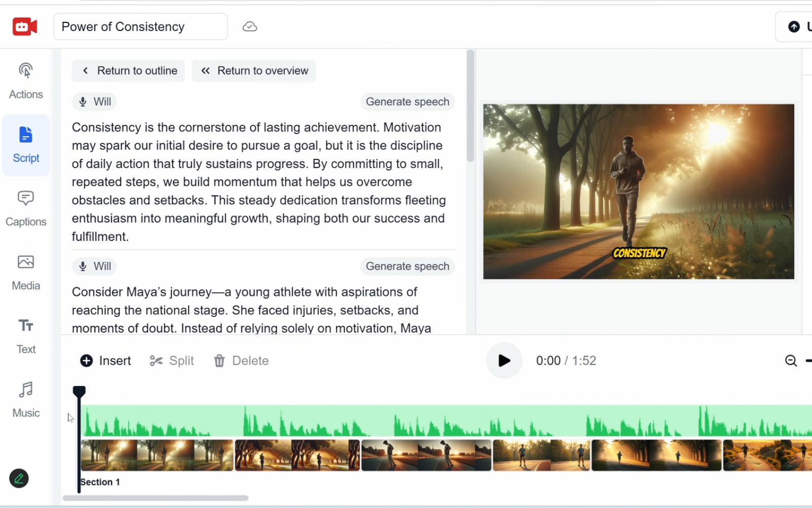Zoom out the timeline with magnifier icon
The height and width of the screenshot is (508, 812).
click(x=791, y=361)
